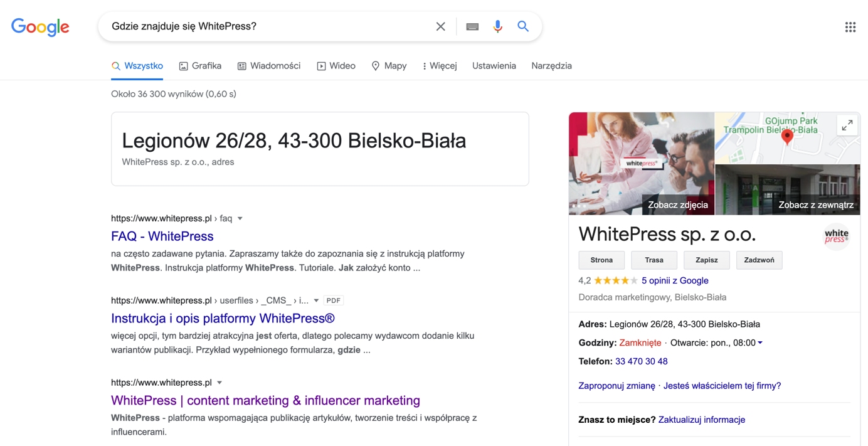Click the 'Około 36 300 wyników' result count
The width and height of the screenshot is (868, 446).
pyautogui.click(x=174, y=94)
